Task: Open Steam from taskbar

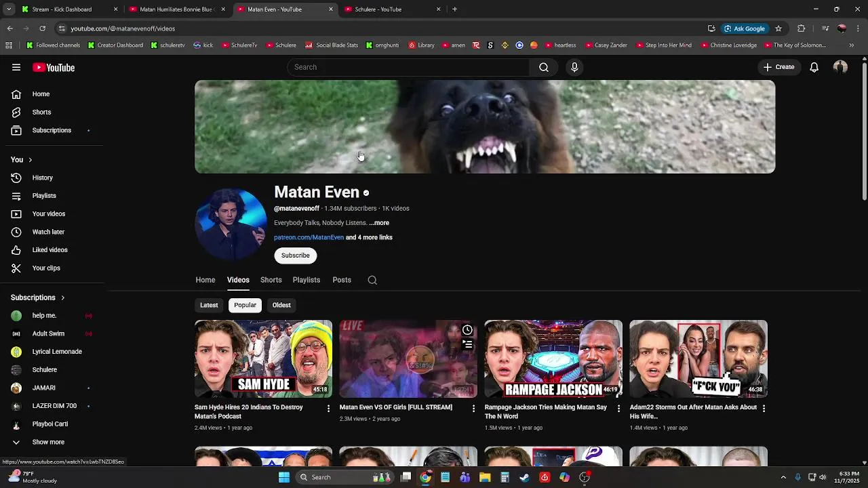Action: (524, 477)
